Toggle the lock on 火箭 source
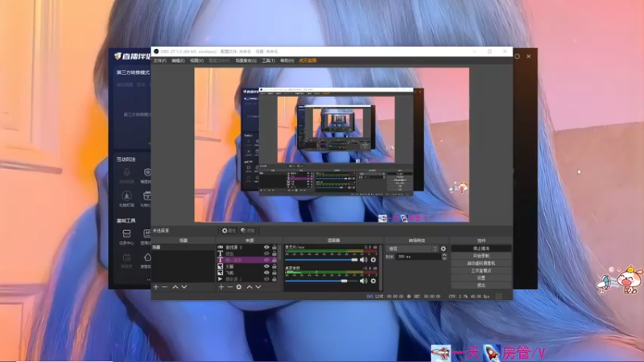The height and width of the screenshot is (362, 644). [275, 266]
